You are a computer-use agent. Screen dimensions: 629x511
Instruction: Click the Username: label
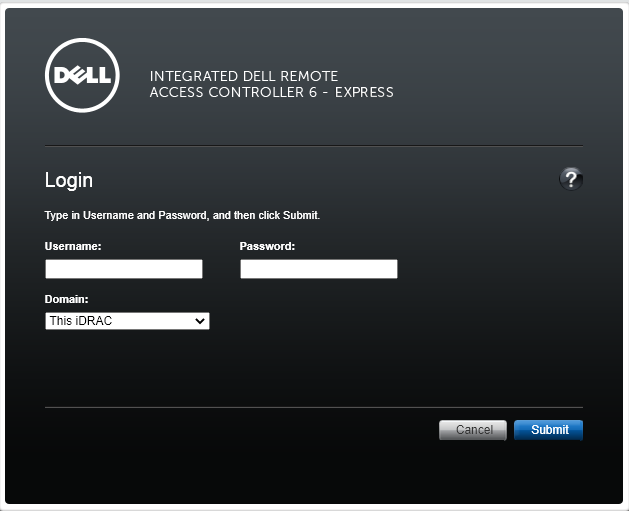(73, 246)
